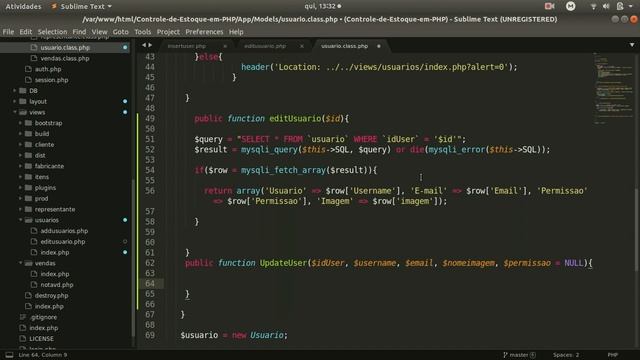
Task: Open the Goto menu
Action: click(120, 32)
